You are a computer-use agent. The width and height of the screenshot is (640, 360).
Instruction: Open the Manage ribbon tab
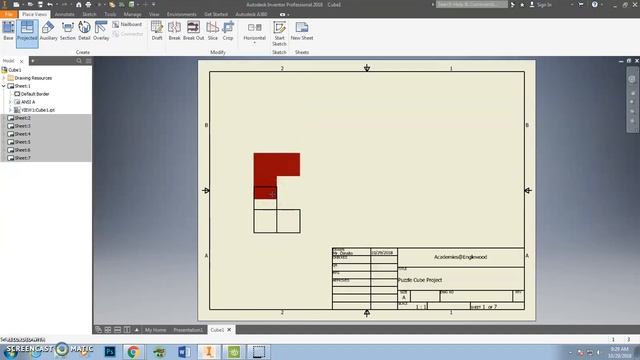point(132,14)
